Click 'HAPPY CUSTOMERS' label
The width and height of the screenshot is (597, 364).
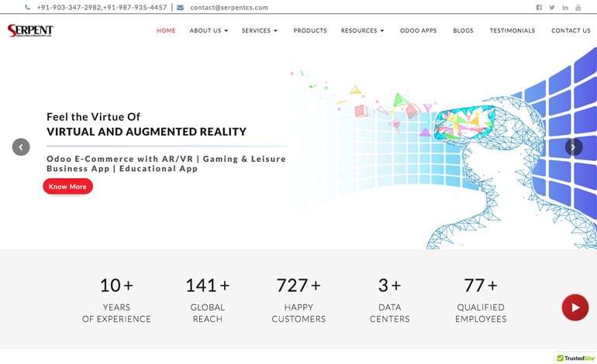pyautogui.click(x=298, y=313)
